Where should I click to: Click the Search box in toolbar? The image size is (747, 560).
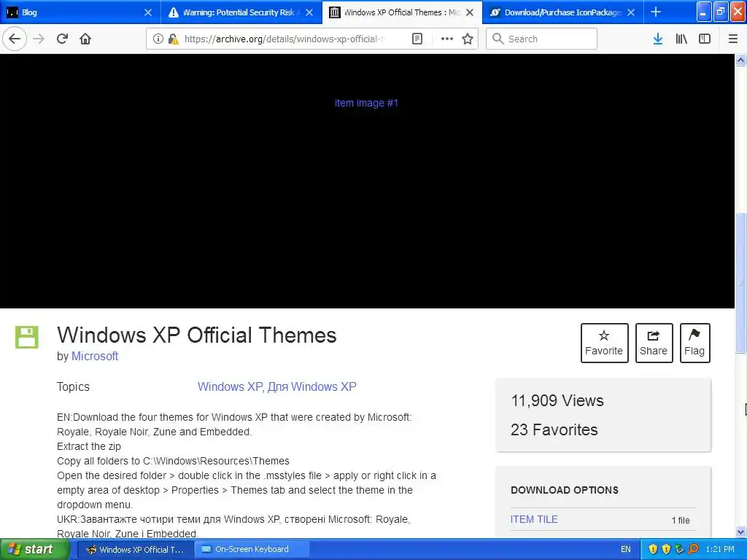click(541, 39)
